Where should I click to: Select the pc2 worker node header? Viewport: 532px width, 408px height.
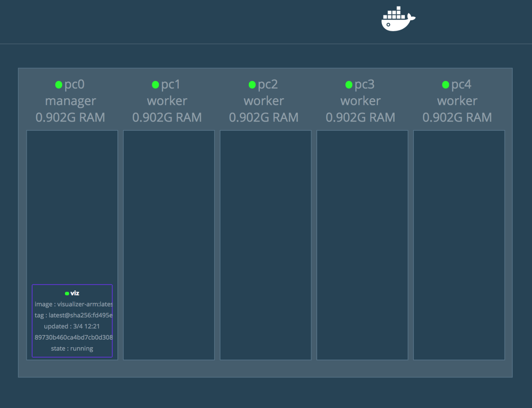(264, 100)
